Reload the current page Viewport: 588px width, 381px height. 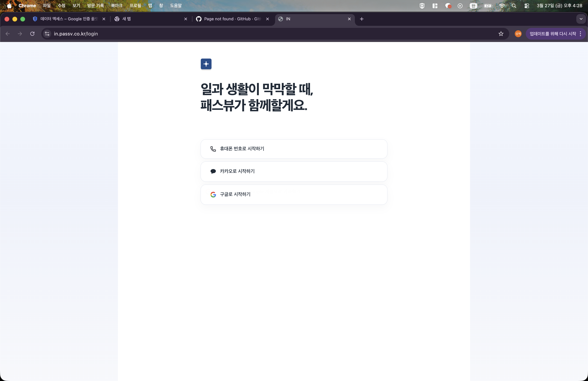(x=32, y=34)
